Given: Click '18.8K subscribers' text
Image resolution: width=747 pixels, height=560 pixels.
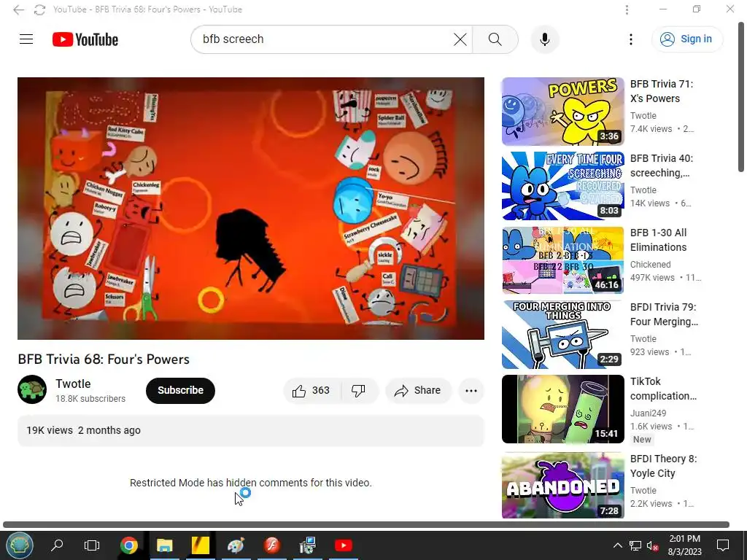Looking at the screenshot, I should click(90, 399).
